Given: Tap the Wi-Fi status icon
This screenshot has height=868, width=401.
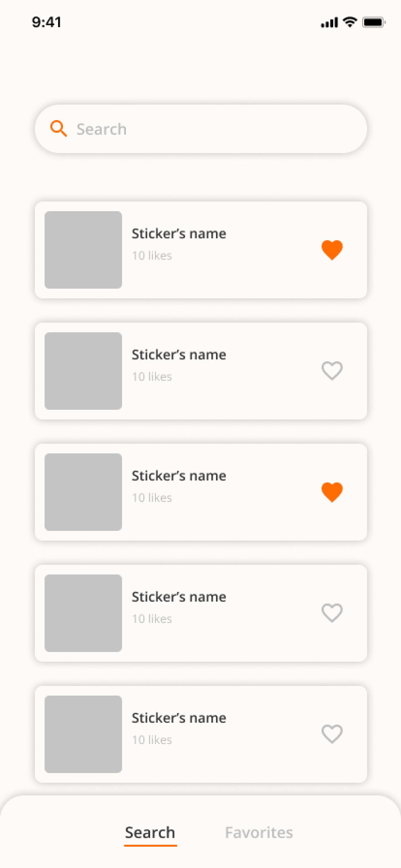Looking at the screenshot, I should (350, 22).
